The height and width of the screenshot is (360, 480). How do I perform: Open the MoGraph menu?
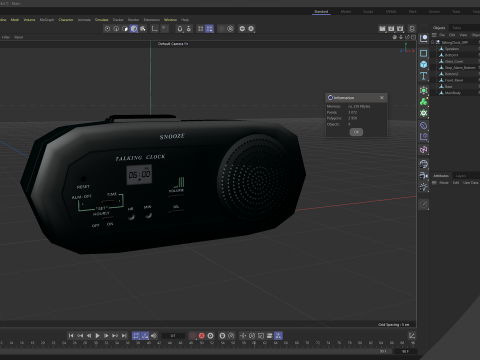47,20
